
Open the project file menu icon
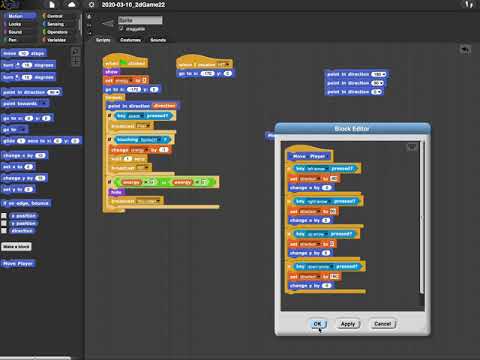(52, 5)
